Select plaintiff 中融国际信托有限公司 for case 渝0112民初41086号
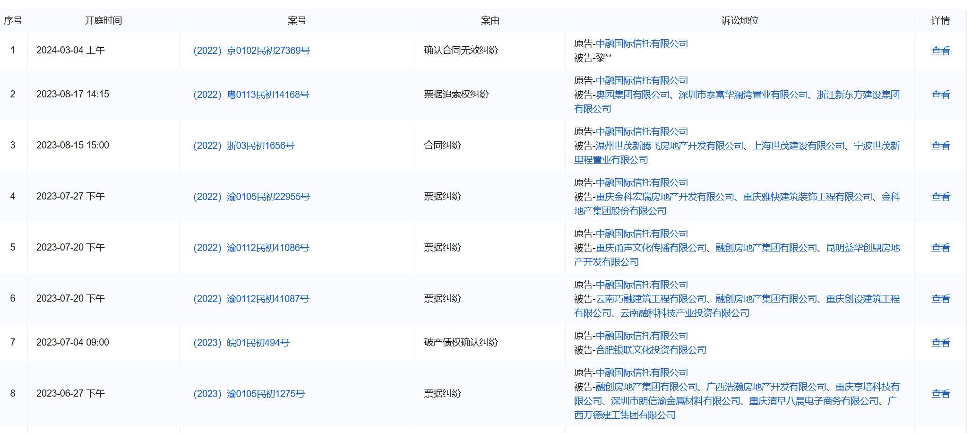This screenshot has width=980, height=433. click(x=642, y=234)
